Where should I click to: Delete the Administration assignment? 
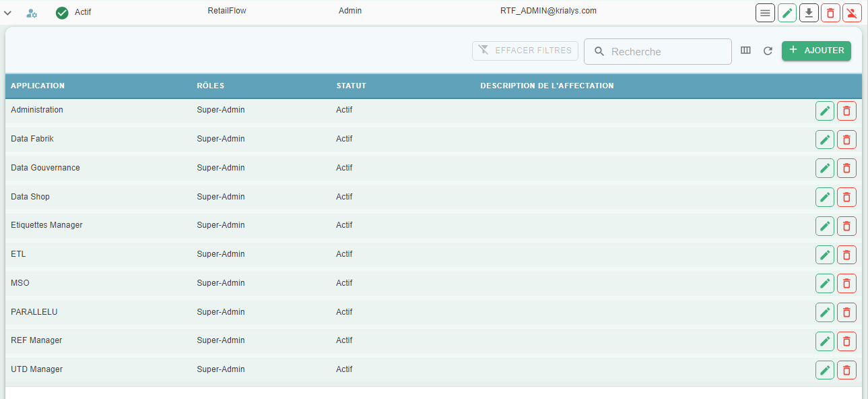pyautogui.click(x=846, y=111)
